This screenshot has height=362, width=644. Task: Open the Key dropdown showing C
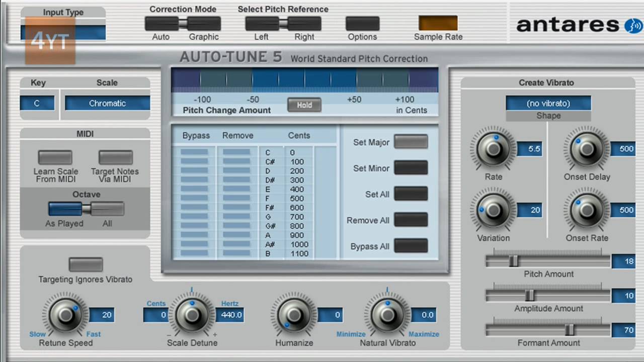coord(37,103)
